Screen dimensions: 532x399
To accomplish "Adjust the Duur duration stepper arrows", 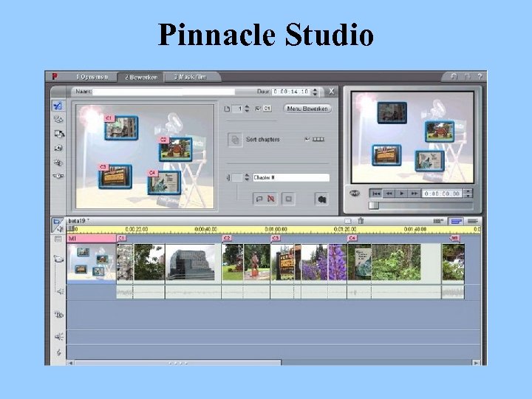I will pos(315,92).
